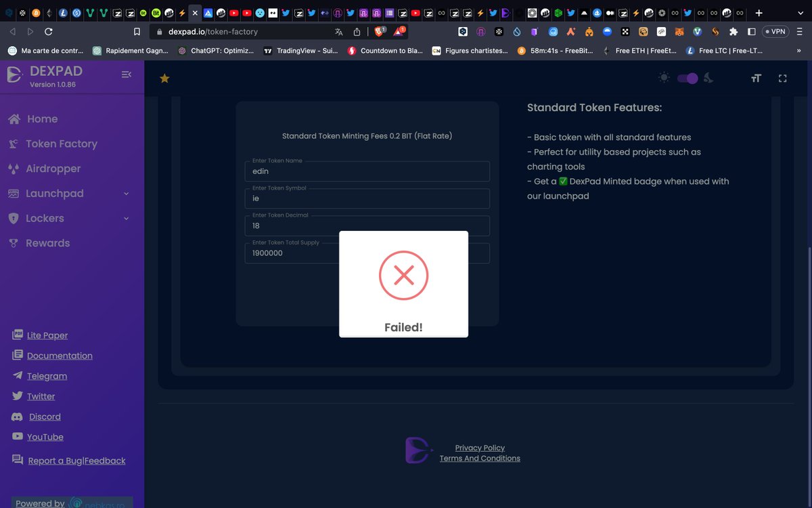
Task: Collapse the DexPad sidebar menu icon
Action: (126, 75)
